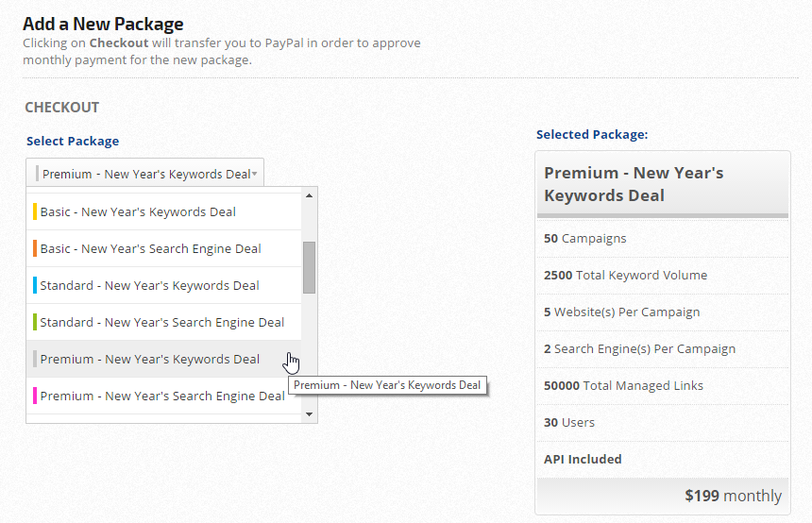
Task: Click the dropdown list scrollbar thumb
Action: [x=309, y=267]
